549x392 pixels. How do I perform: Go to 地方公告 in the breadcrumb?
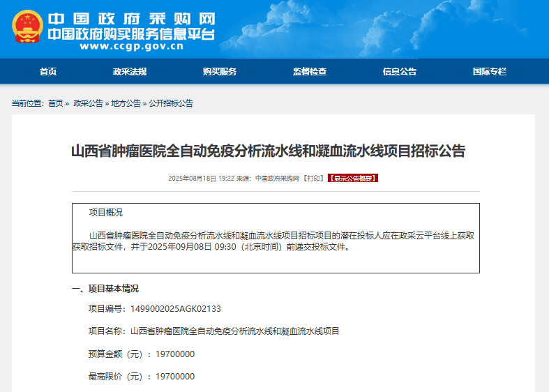click(x=126, y=103)
